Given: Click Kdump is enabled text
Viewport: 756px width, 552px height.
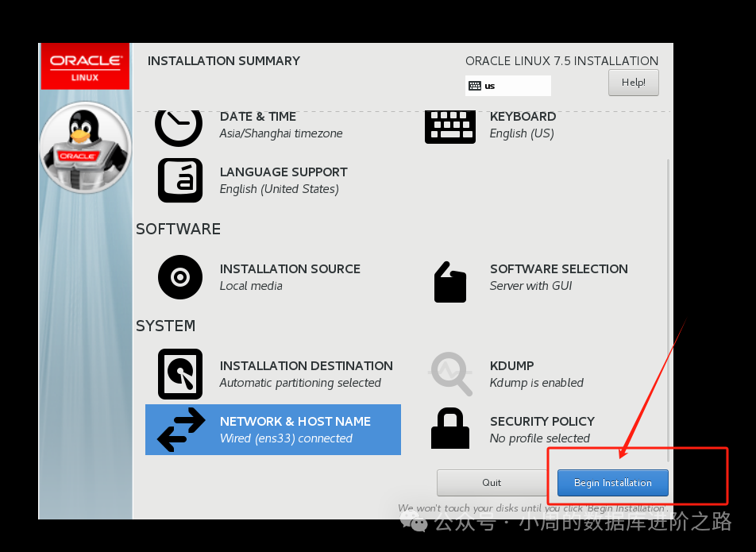Looking at the screenshot, I should click(537, 383).
